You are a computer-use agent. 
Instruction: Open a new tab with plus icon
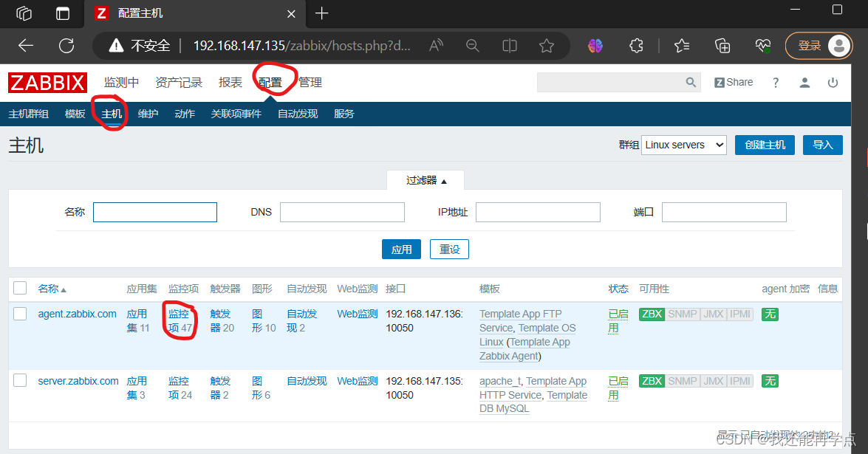321,13
